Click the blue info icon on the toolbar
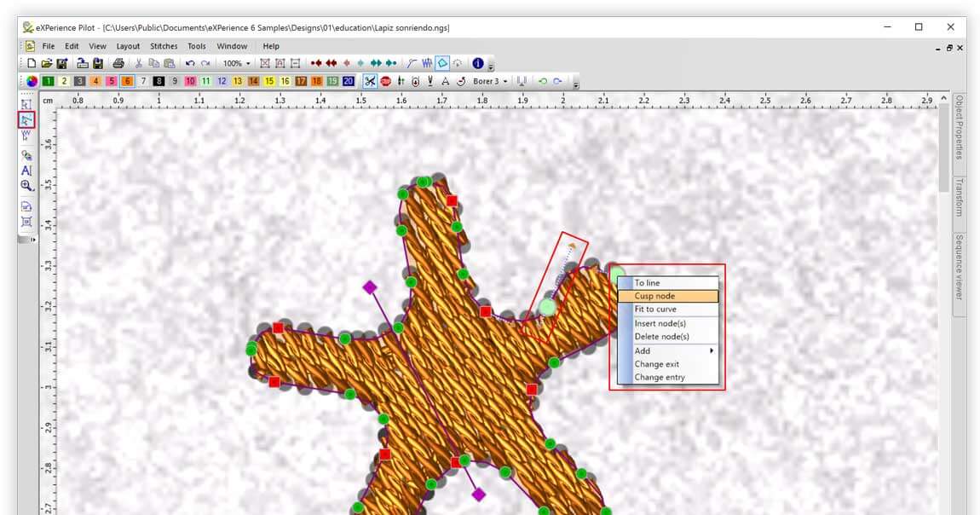This screenshot has height=515, width=980. point(478,62)
